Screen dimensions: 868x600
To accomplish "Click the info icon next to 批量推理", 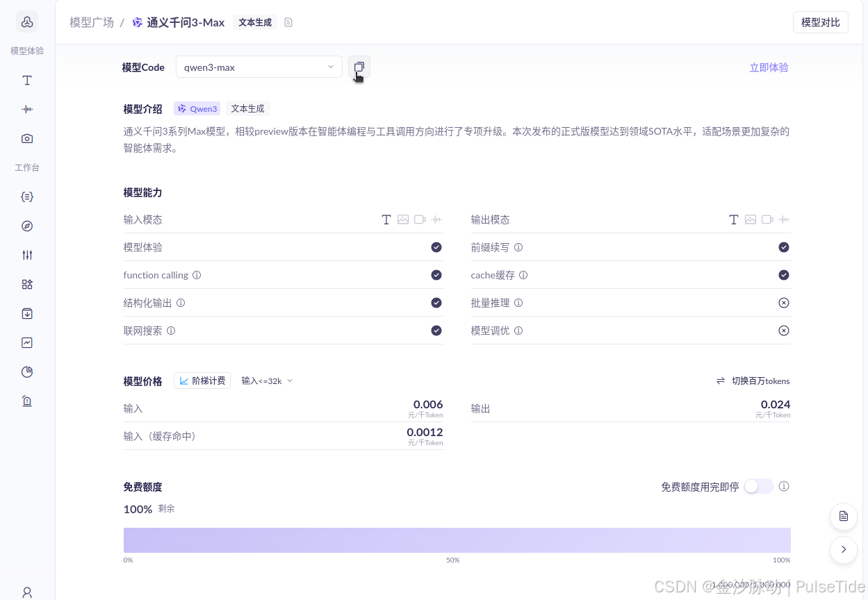I will [518, 303].
